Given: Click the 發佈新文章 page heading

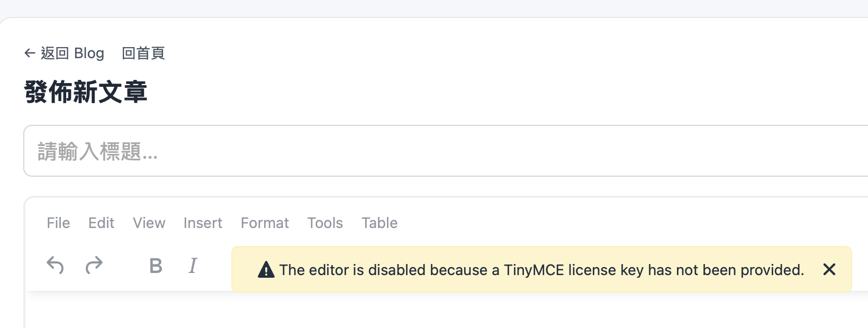Looking at the screenshot, I should click(86, 92).
